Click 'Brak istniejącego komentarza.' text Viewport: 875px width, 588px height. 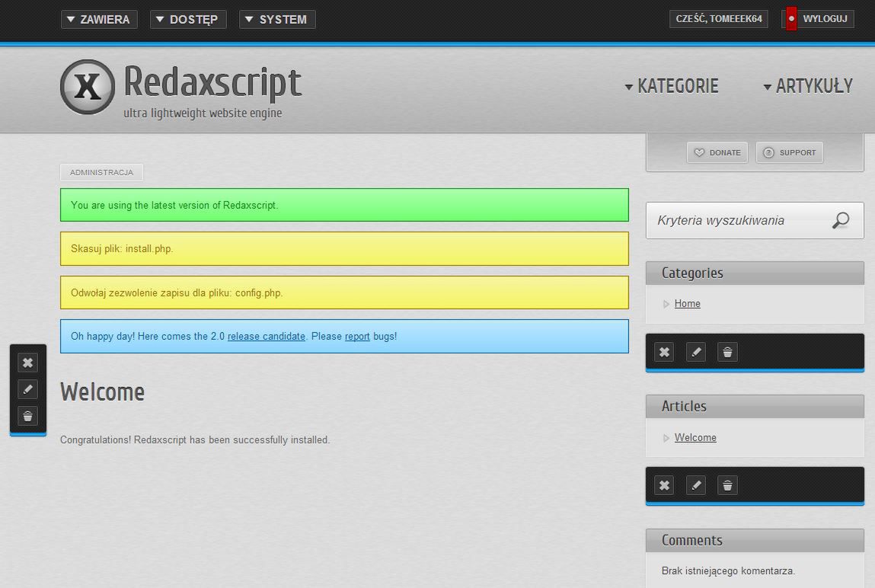tap(728, 570)
